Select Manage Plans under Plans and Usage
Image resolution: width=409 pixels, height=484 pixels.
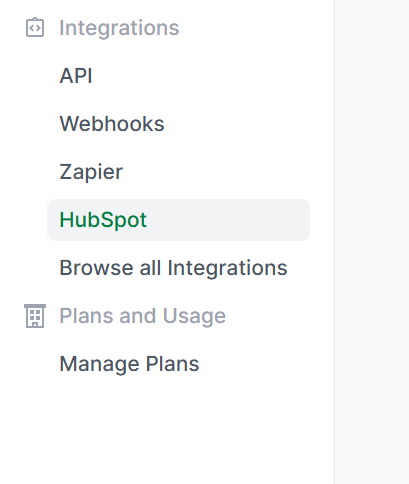[129, 364]
